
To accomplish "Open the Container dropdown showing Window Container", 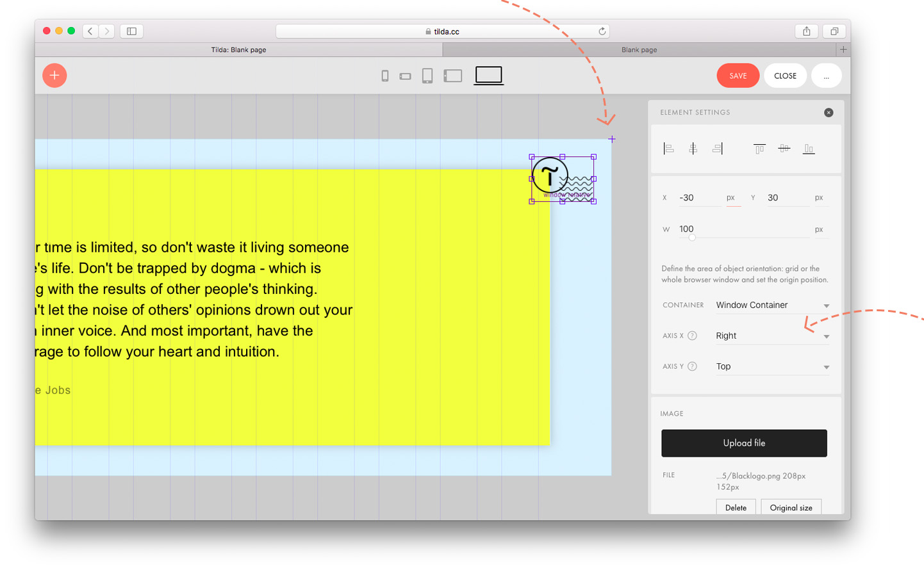I will pos(773,305).
